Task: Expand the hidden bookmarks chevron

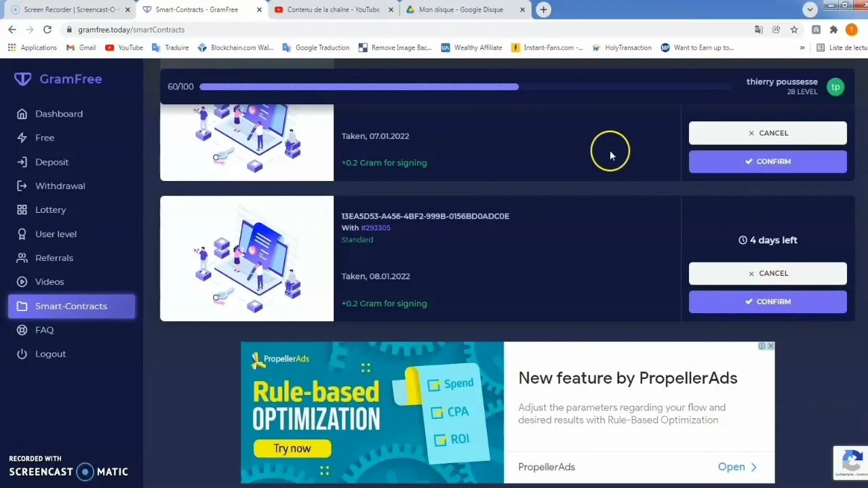Action: 802,47
